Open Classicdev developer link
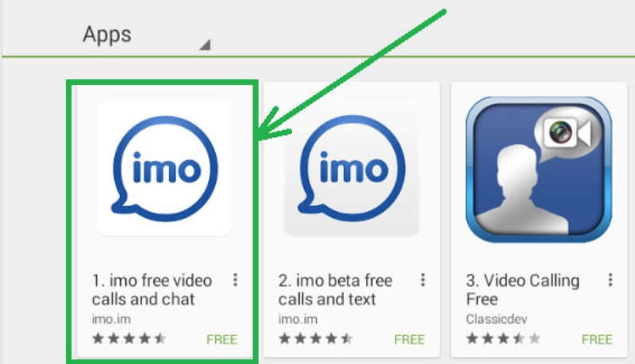Viewport: 635px width, 364px height. [x=497, y=319]
